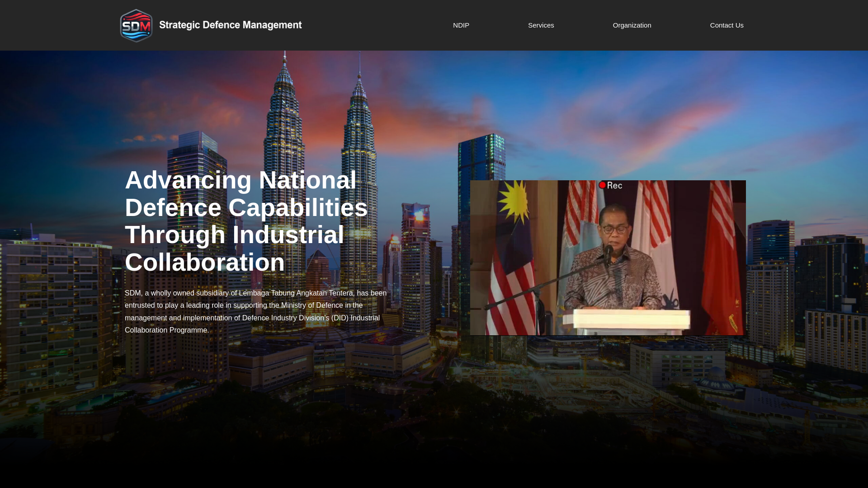Click 'Collaboration Programme.' ending the paragraph
Viewport: 868px width, 488px height.
(x=166, y=330)
